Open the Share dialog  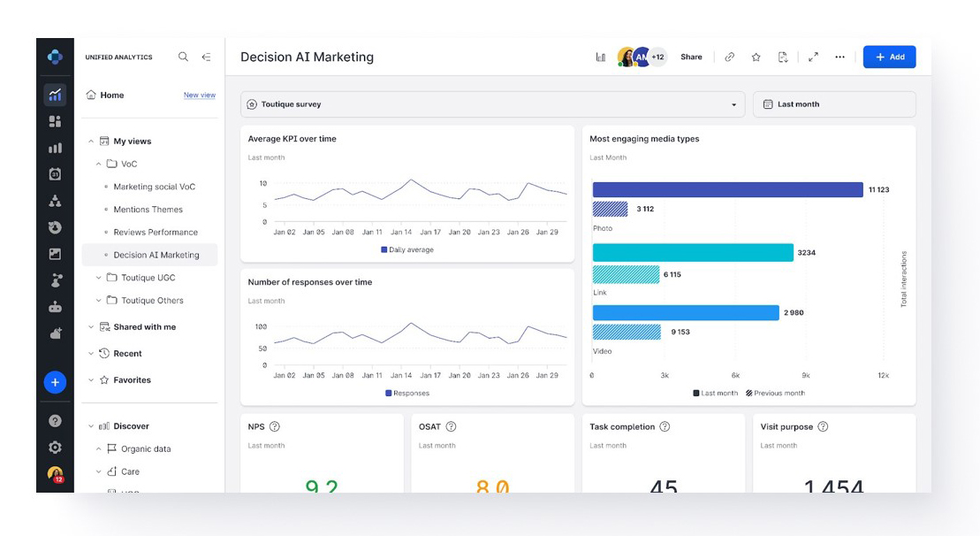691,57
